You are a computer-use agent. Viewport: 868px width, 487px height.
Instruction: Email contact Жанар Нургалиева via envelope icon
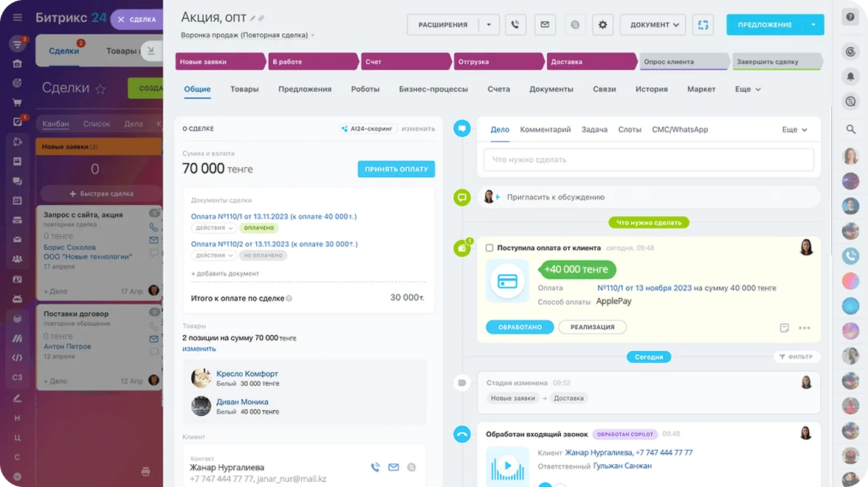[393, 467]
